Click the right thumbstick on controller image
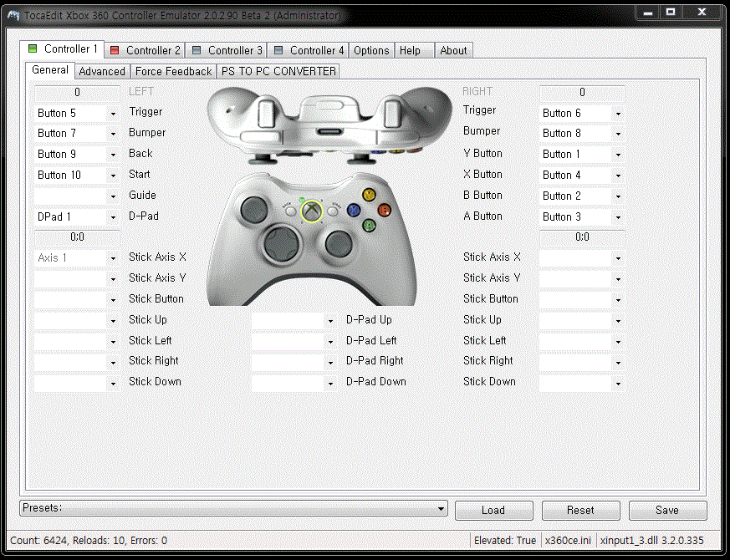Screen dimensions: 730x560 pos(339,243)
